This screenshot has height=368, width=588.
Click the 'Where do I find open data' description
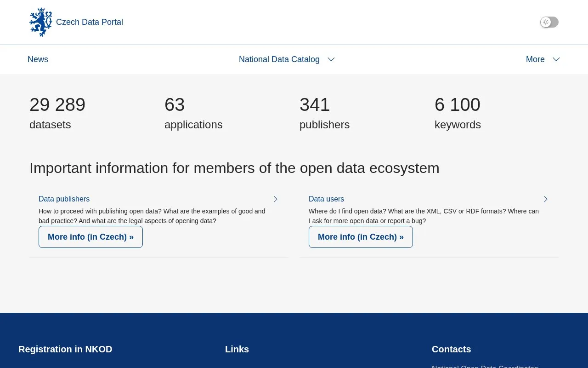click(x=424, y=216)
